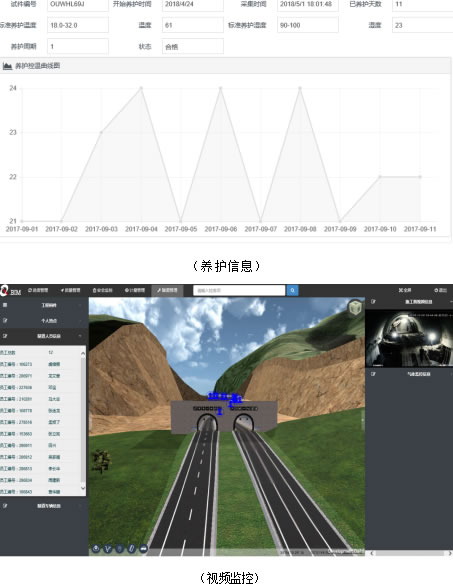
Task: Click the V-shaped measure tool icon
Action: click(108, 549)
